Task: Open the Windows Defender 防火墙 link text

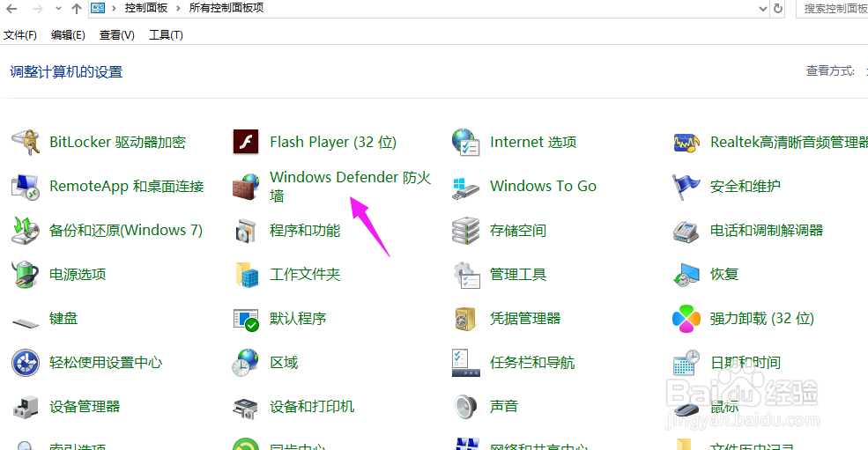Action: click(x=350, y=187)
